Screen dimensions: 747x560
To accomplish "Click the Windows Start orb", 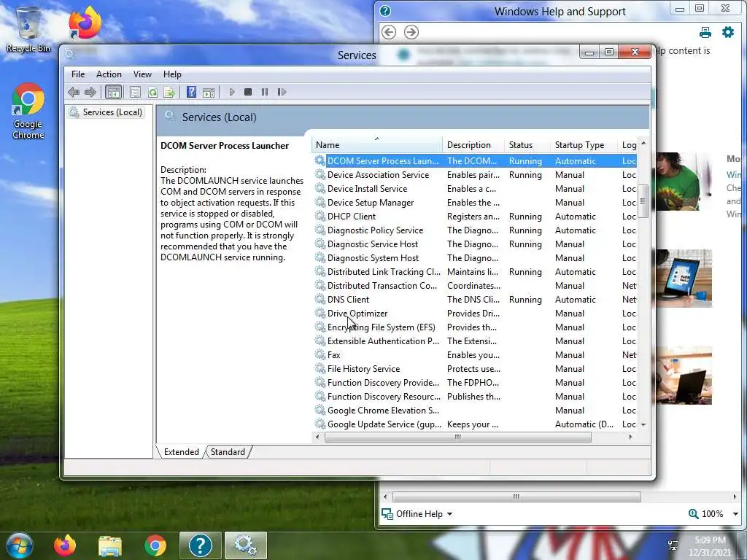I will pos(19,545).
